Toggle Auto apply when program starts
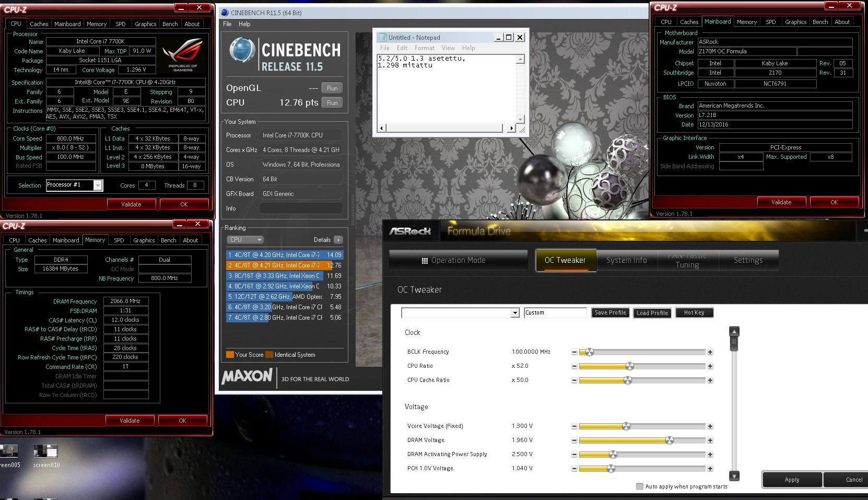868x500 pixels. [639, 486]
